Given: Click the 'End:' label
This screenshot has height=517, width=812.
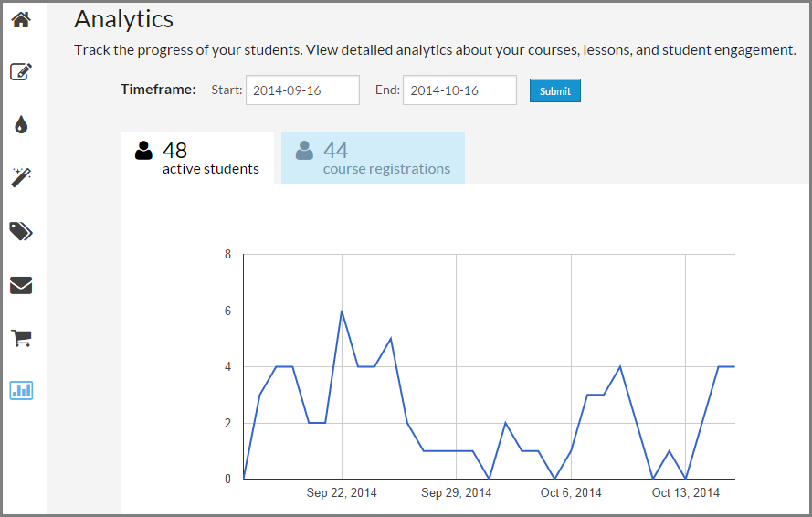Looking at the screenshot, I should pyautogui.click(x=387, y=90).
